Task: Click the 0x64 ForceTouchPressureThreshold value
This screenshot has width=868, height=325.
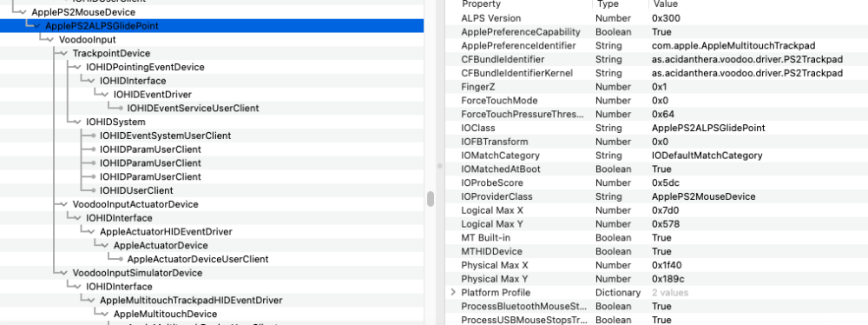Action: (663, 114)
